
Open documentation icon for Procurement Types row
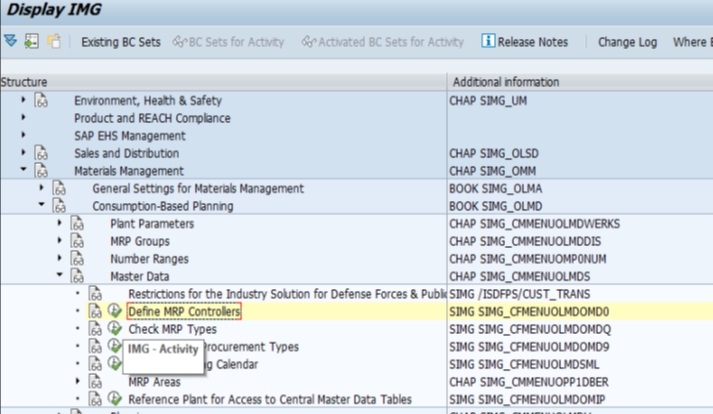click(x=95, y=346)
